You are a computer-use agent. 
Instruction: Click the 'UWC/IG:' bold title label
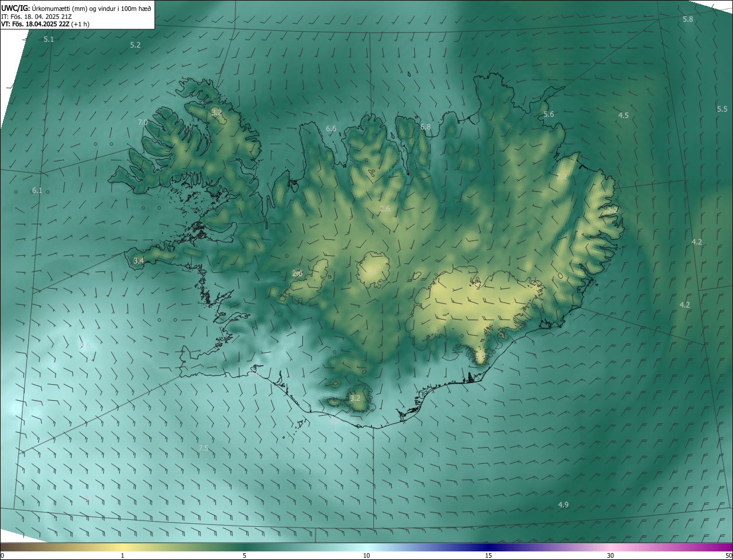15,7
